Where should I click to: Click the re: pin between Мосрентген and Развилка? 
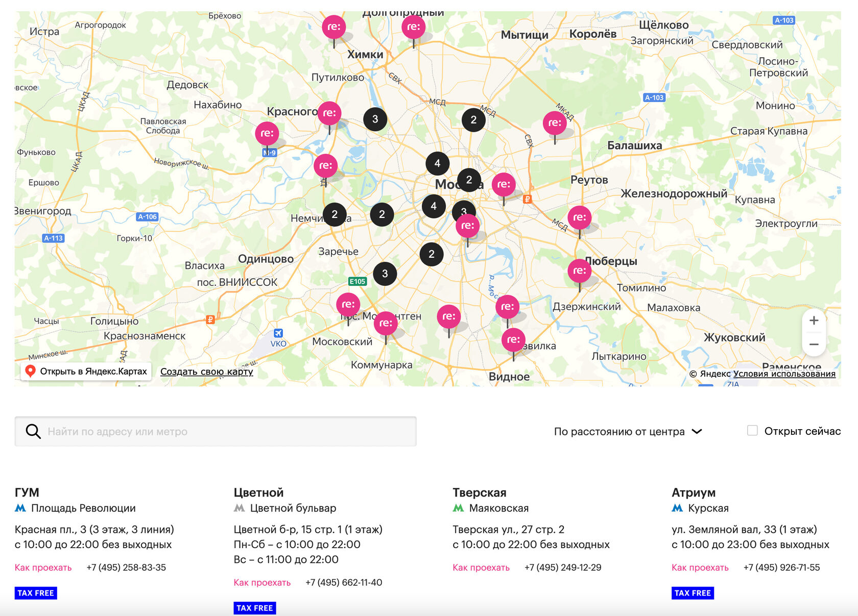tap(449, 316)
